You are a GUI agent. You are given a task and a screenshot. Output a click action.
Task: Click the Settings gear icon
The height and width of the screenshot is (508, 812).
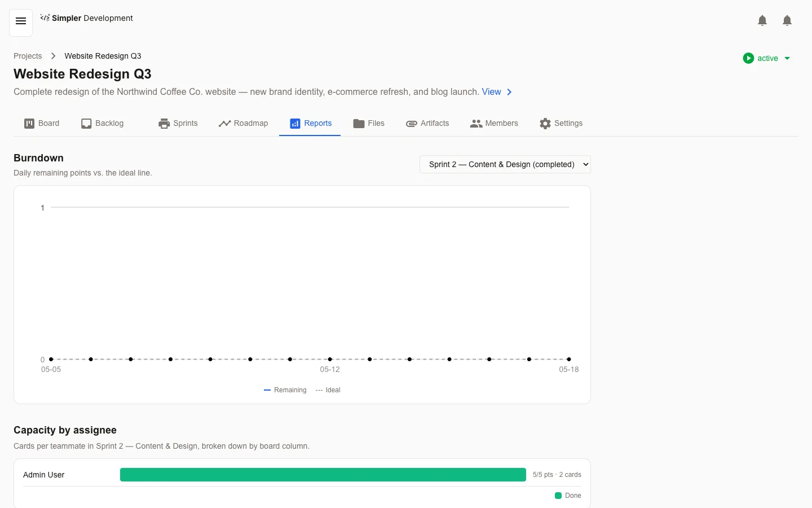coord(545,124)
